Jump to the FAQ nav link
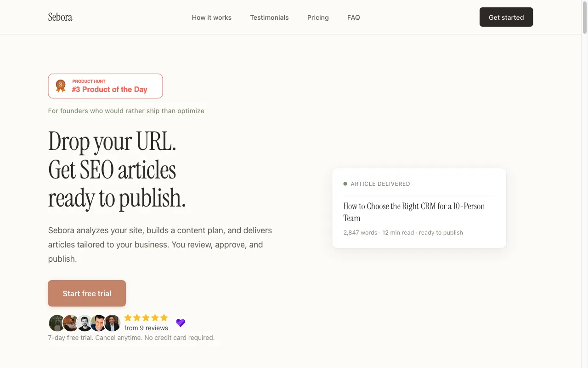This screenshot has width=588, height=368. tap(354, 17)
